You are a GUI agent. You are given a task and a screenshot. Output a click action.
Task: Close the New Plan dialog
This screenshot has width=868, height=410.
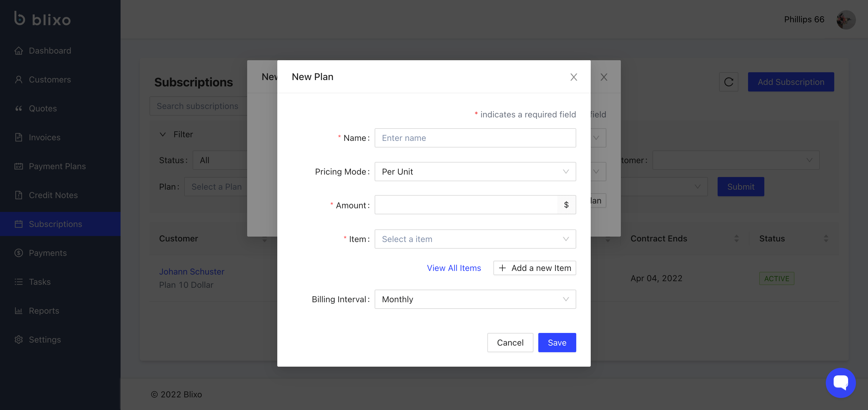tap(574, 77)
